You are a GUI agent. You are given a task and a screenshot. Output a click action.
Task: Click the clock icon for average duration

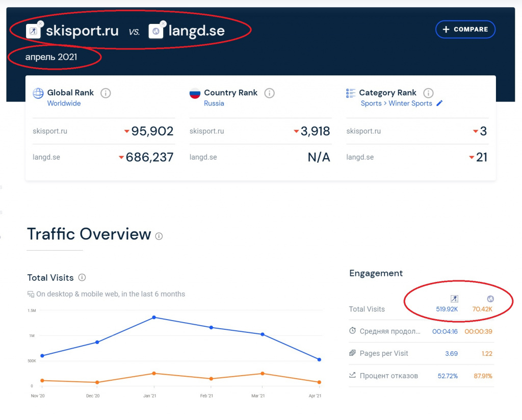(x=352, y=330)
